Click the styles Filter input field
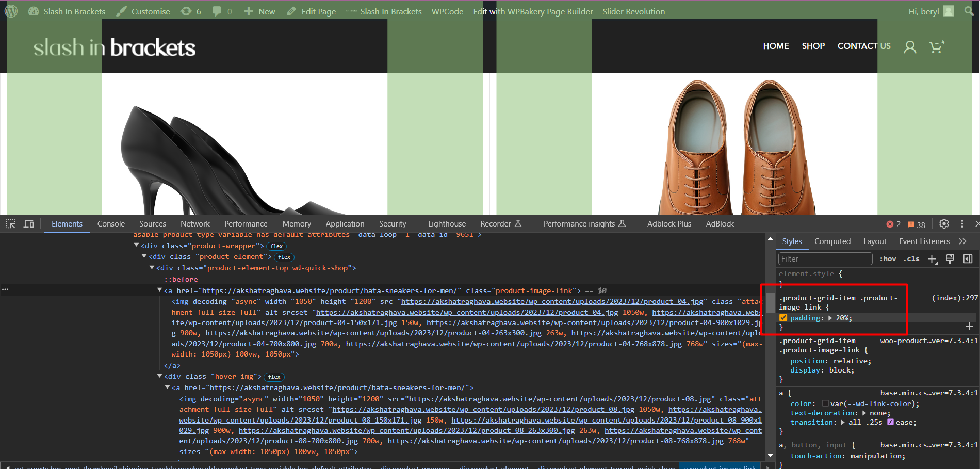 coord(825,259)
